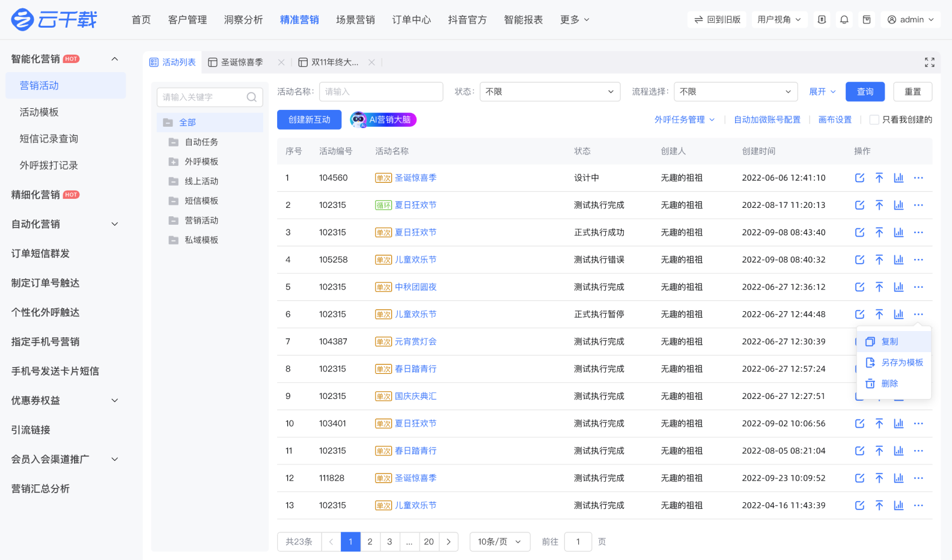Focus the 活动名称 input field
The width and height of the screenshot is (952, 560).
click(381, 92)
